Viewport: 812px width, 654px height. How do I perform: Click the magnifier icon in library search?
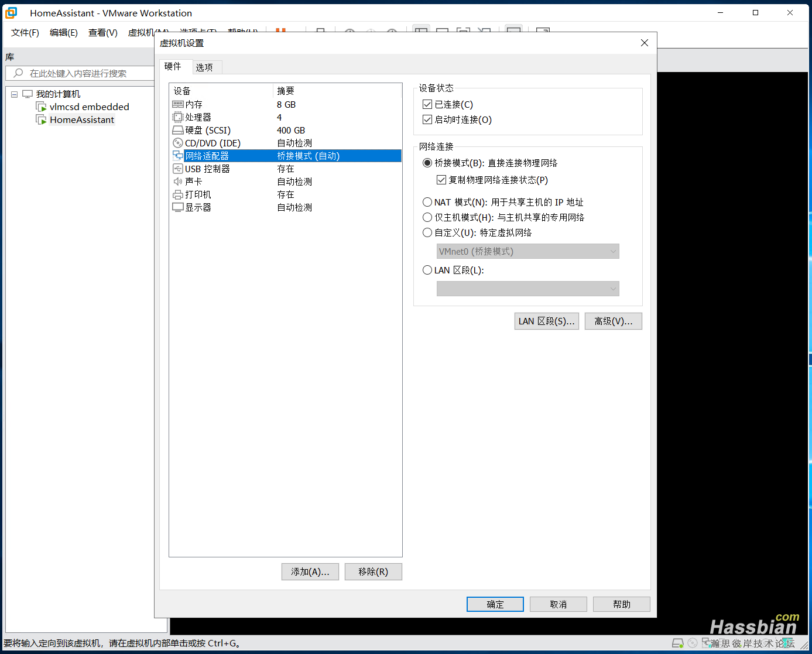click(18, 73)
